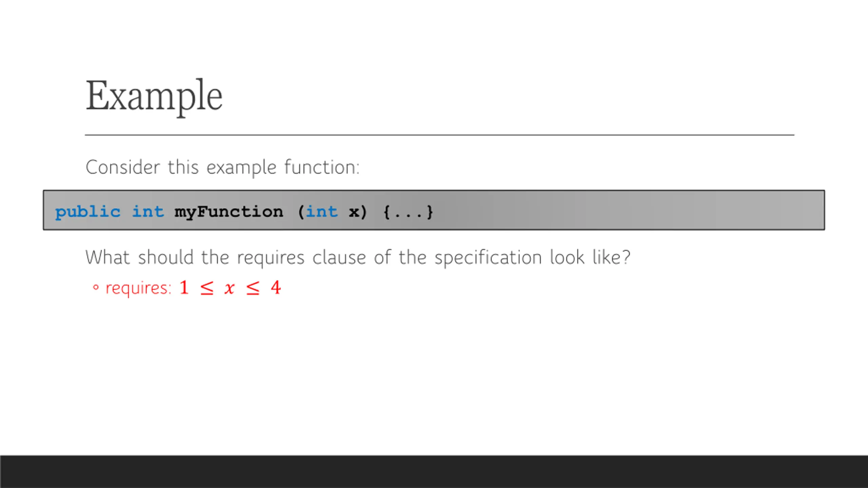Screen dimensions: 868x488
Task: Click the red italic x variable
Action: (230, 288)
